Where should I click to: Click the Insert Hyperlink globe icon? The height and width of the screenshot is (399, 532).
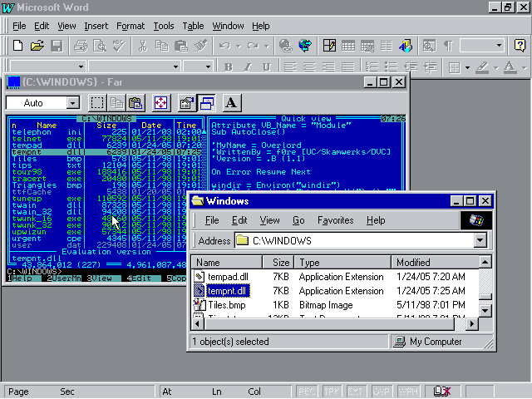pyautogui.click(x=286, y=45)
